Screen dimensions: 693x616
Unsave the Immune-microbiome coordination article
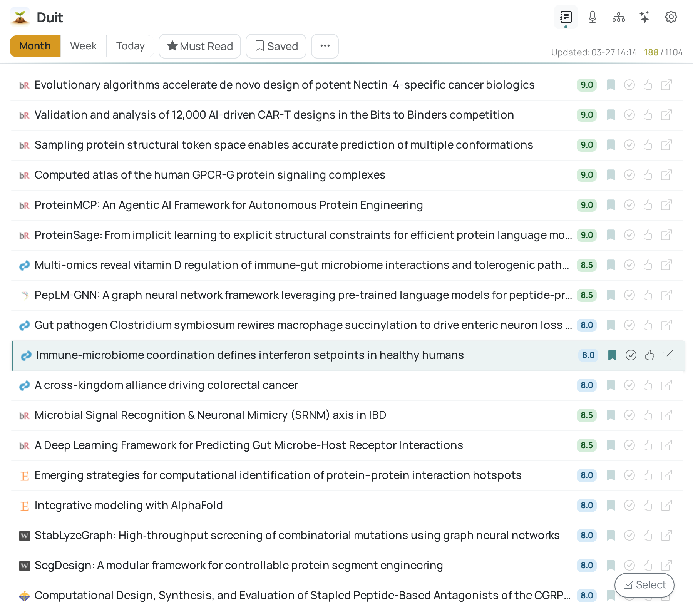[x=612, y=355]
